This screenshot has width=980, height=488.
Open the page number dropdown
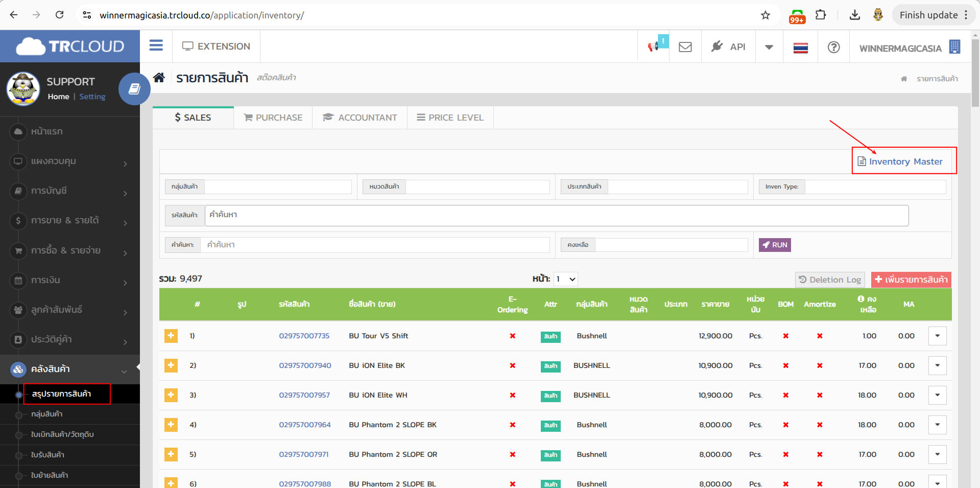[x=566, y=279]
